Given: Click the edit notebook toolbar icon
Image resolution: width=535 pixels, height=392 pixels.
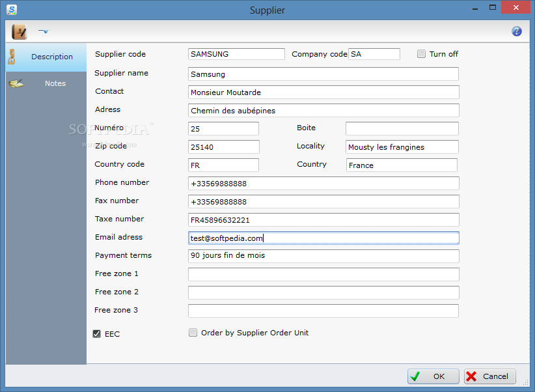Looking at the screenshot, I should [x=20, y=32].
